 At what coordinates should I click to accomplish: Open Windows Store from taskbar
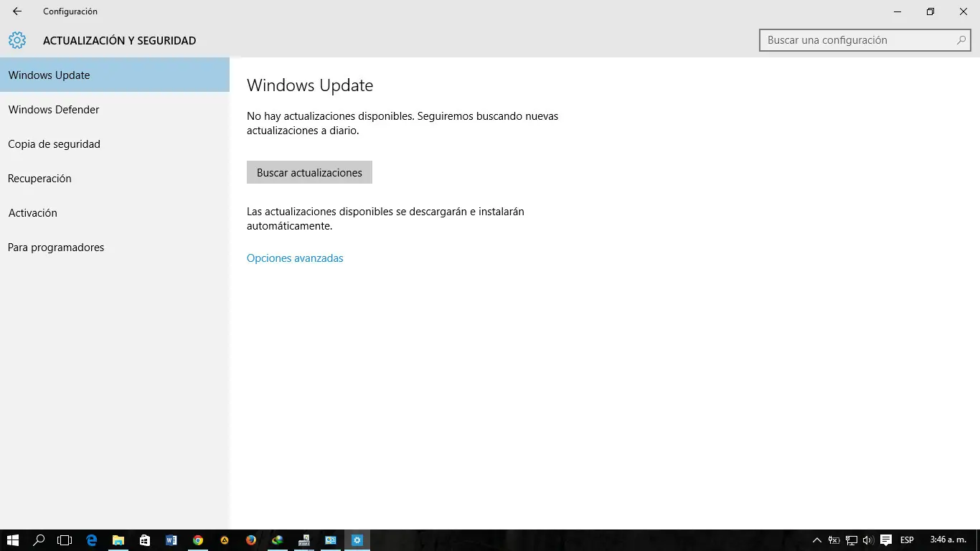click(145, 540)
